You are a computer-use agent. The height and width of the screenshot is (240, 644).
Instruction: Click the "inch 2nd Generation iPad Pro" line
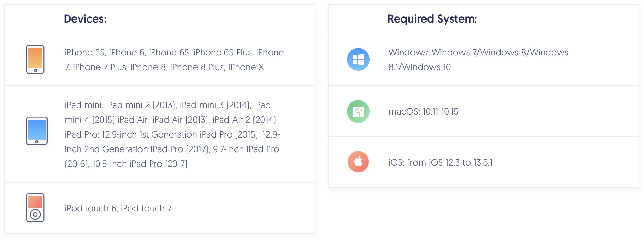(x=172, y=149)
